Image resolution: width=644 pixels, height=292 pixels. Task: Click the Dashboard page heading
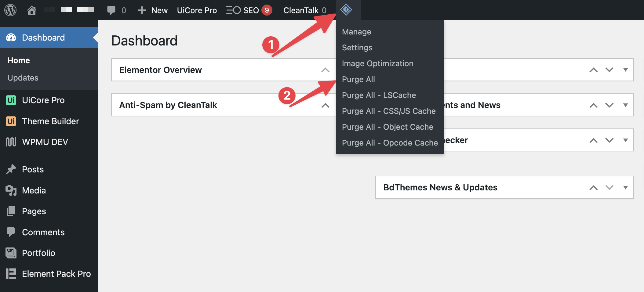point(144,41)
